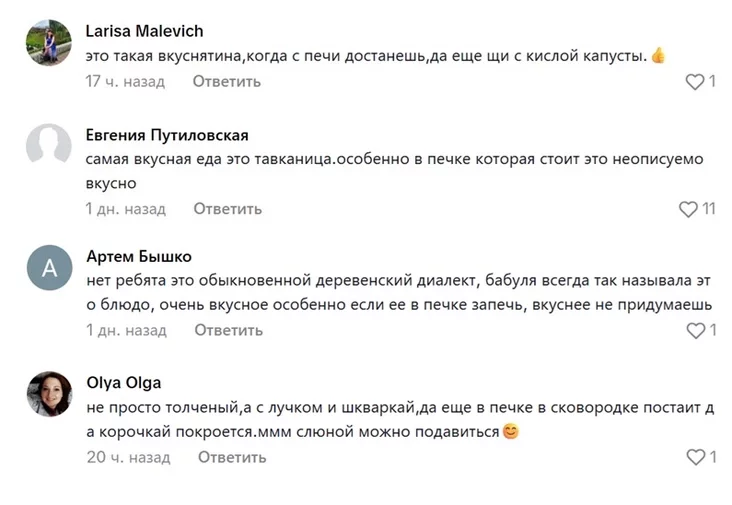Reply to Larisa Malevich's comment

227,81
